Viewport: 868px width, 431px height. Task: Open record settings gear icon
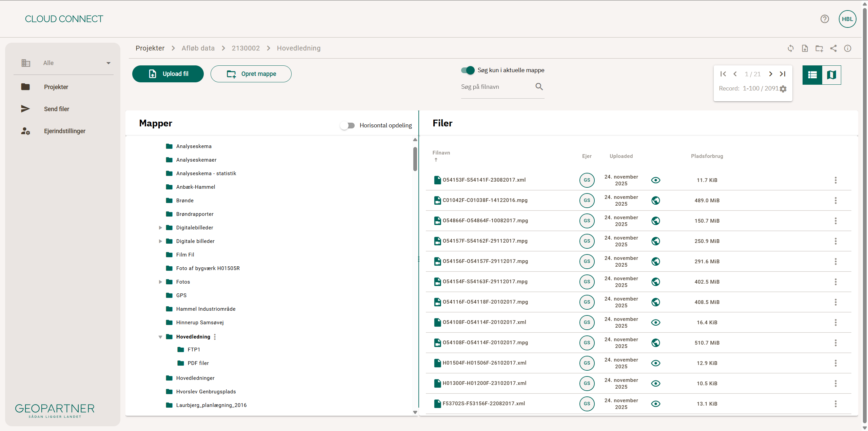pos(783,89)
